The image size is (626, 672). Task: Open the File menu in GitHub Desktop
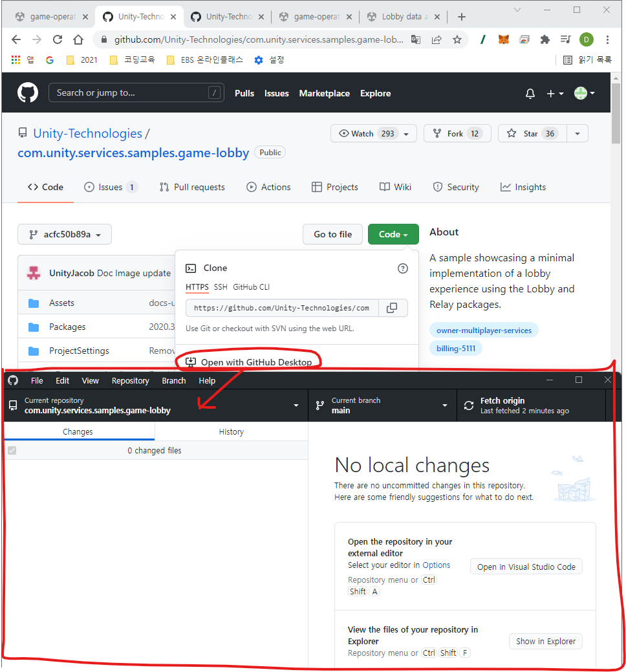pyautogui.click(x=37, y=380)
